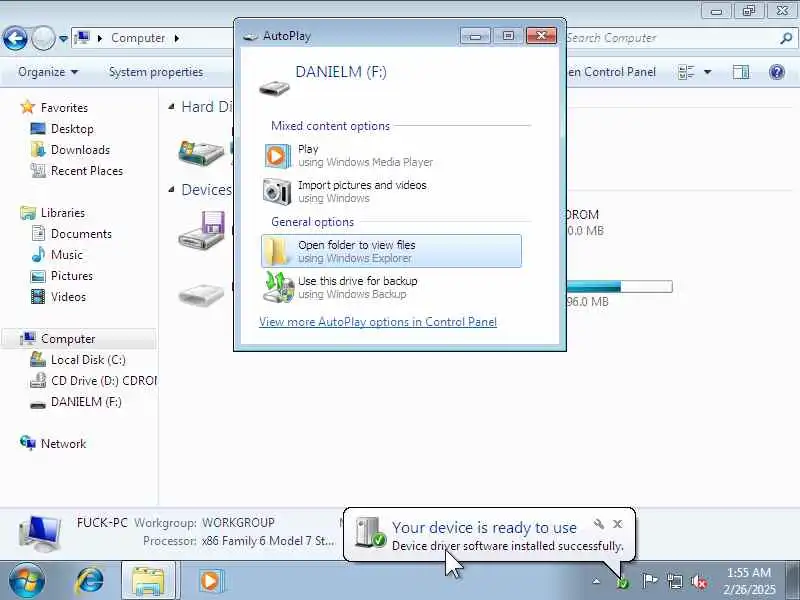800x600 pixels.
Task: Open Local Disk (C:) in sidebar
Action: pos(88,360)
